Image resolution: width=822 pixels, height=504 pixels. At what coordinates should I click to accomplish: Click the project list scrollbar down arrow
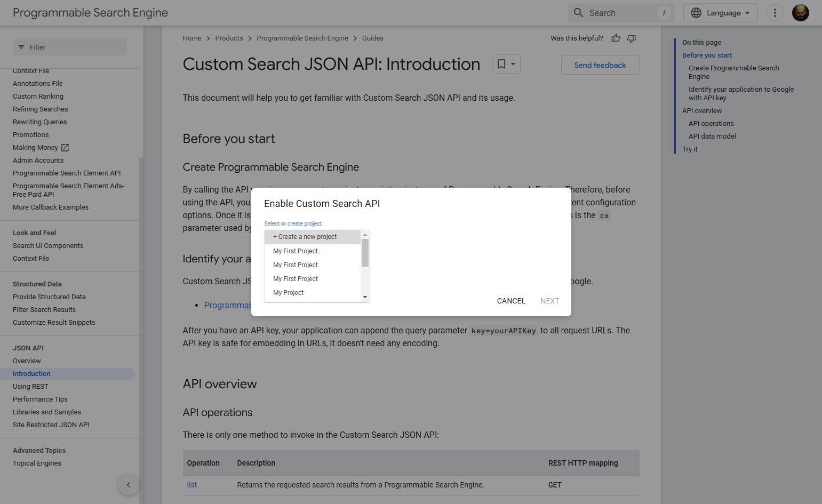(x=365, y=297)
